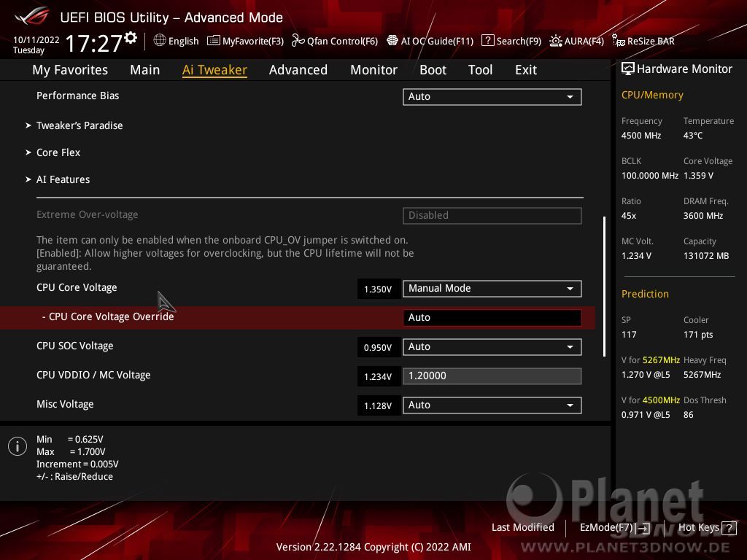This screenshot has height=560, width=747.
Task: Launch AI OC Guide brain icon
Action: (392, 41)
